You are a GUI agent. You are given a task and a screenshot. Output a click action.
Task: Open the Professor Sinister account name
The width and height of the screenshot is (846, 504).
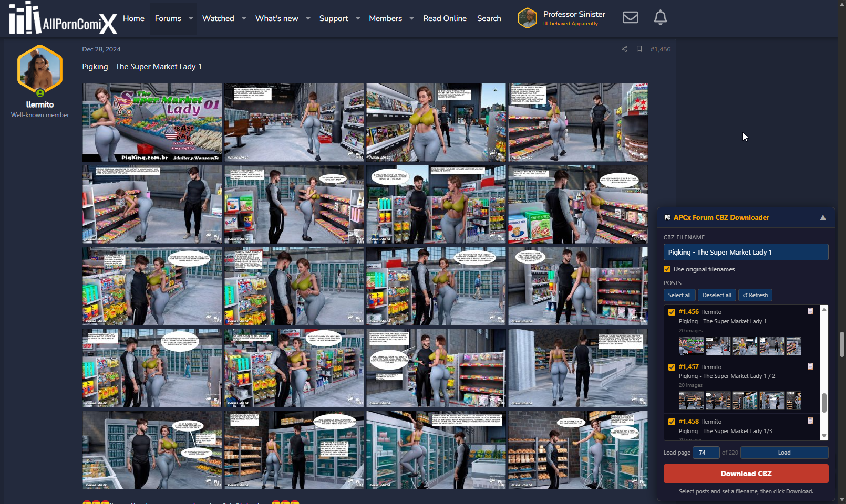(x=574, y=14)
